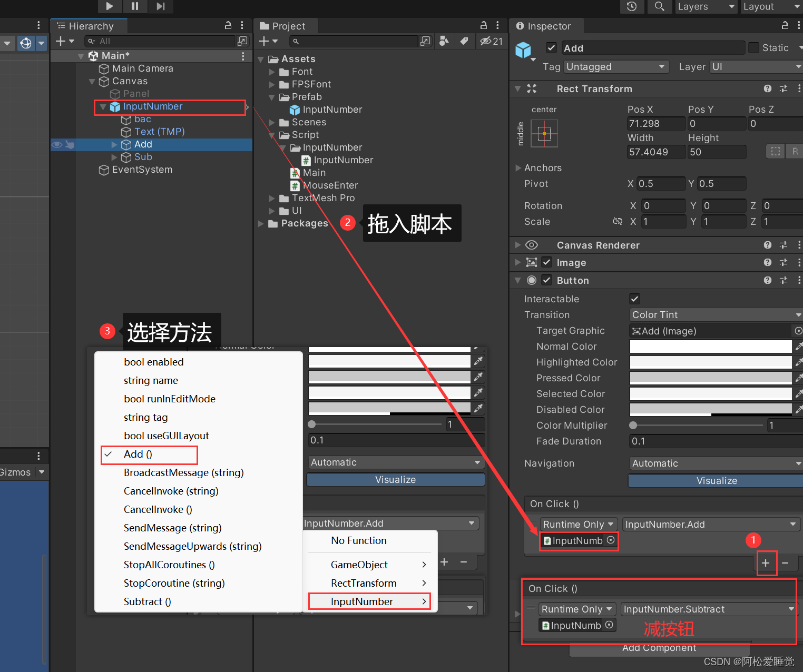Viewport: 803px width, 672px height.
Task: Click the search by label tag icon
Action: (x=464, y=41)
